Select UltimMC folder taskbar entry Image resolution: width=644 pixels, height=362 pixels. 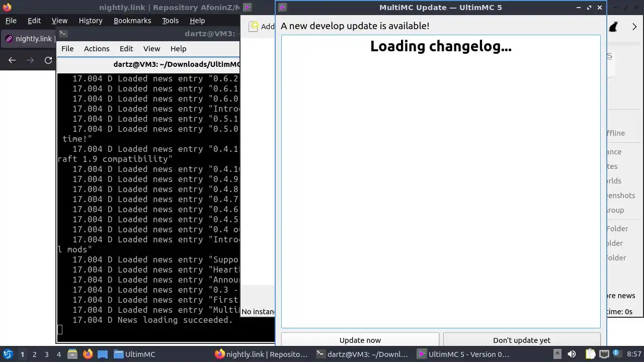pyautogui.click(x=135, y=354)
